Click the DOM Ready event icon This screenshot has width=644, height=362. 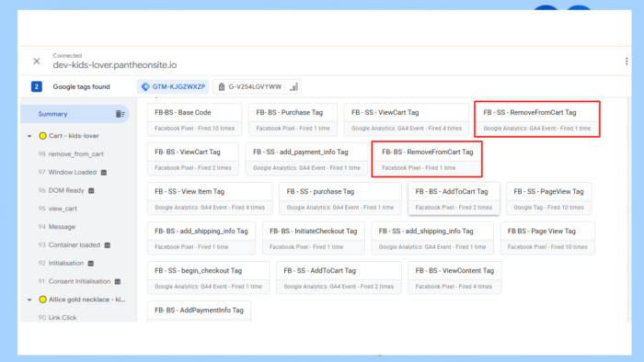[91, 190]
